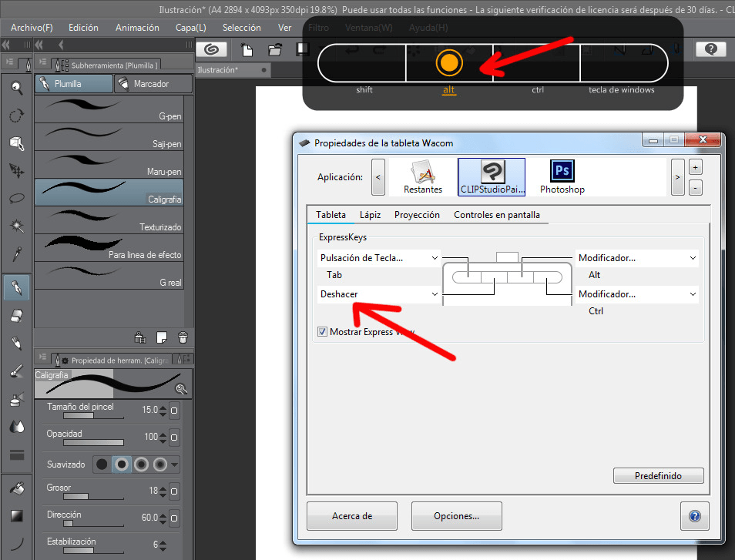735x560 pixels.
Task: Select the second Suavizado anti-aliasing option
Action: 121,464
